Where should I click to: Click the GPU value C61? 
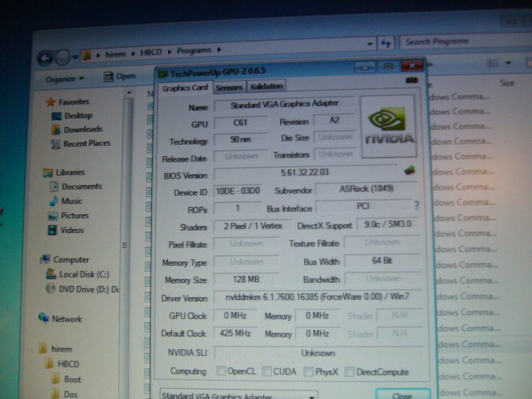click(x=240, y=123)
